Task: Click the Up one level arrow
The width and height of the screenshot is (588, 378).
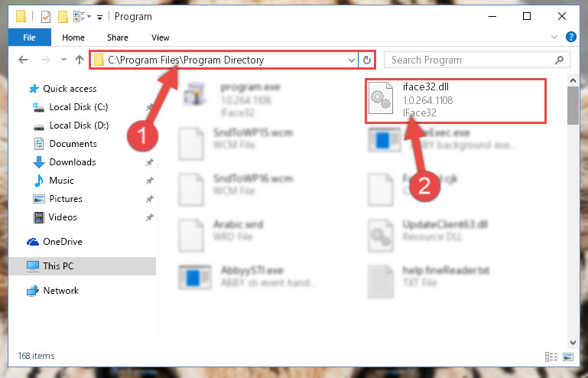Action: tap(79, 60)
